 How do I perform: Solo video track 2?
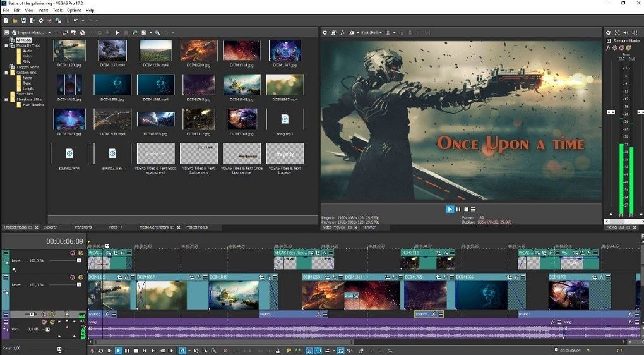pos(81,277)
